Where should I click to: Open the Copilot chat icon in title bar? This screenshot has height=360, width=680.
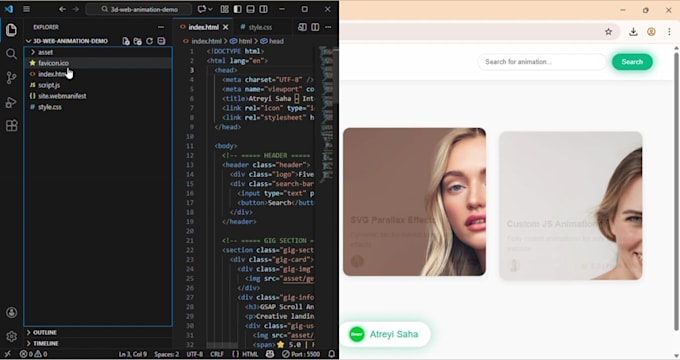coord(201,9)
